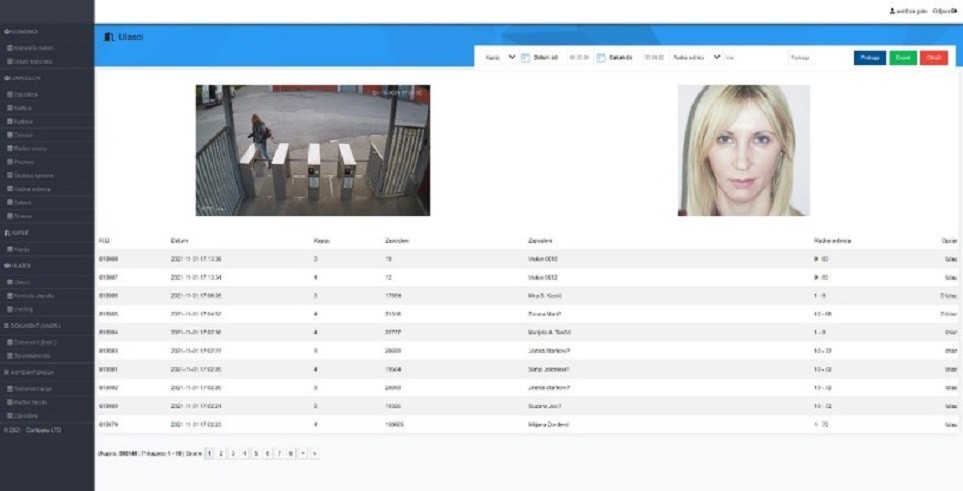Go to page 6 in pagination
The image size is (963, 491).
point(268,454)
